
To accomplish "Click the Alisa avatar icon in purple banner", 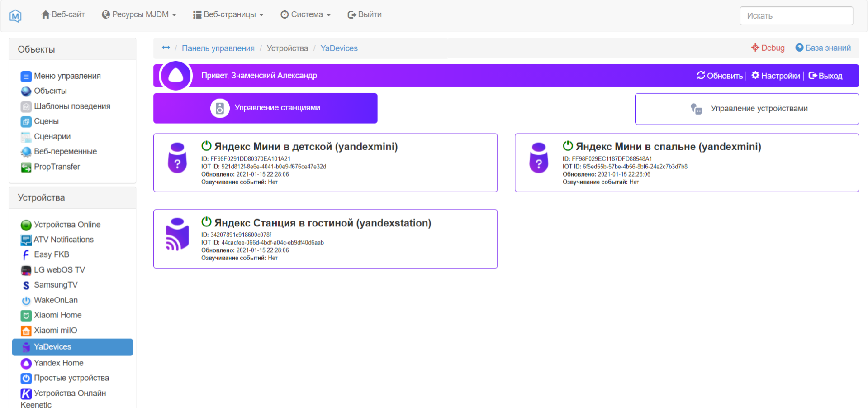I will [x=176, y=76].
